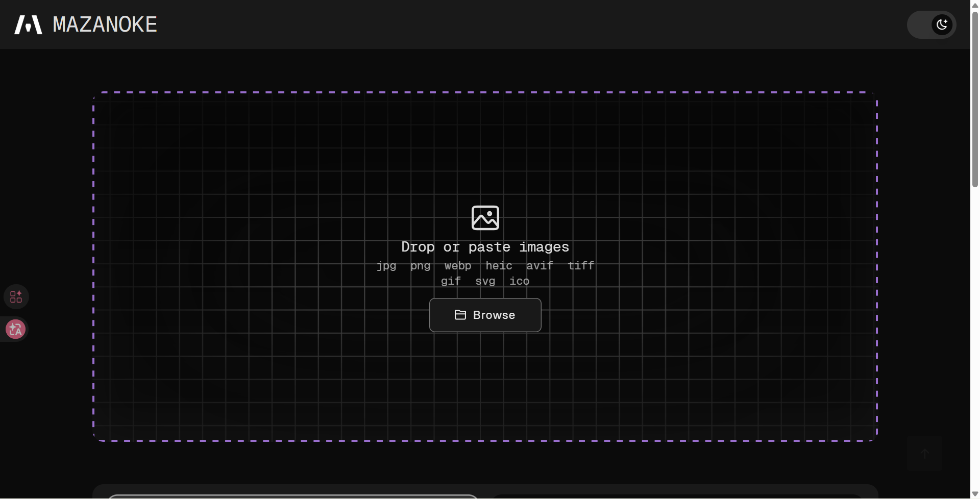Click the svg format label
Viewport: 980px width, 499px height.
pyautogui.click(x=485, y=281)
